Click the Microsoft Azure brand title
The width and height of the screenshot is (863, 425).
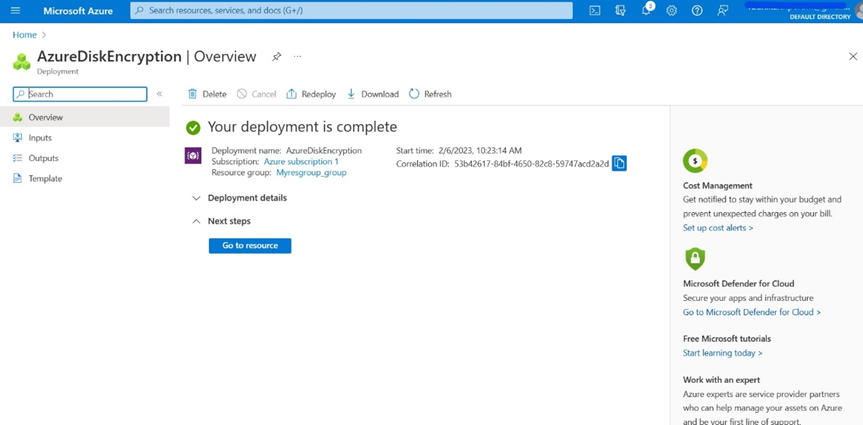point(78,10)
